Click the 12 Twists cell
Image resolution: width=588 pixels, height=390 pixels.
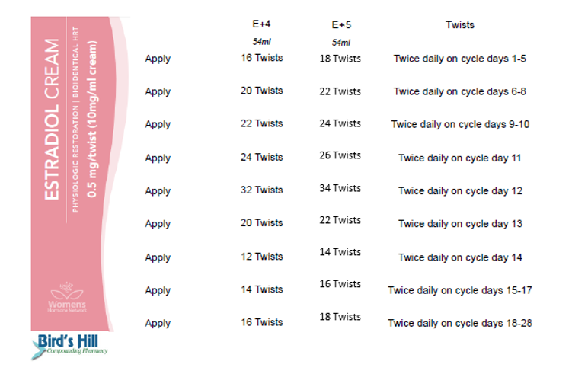point(262,257)
